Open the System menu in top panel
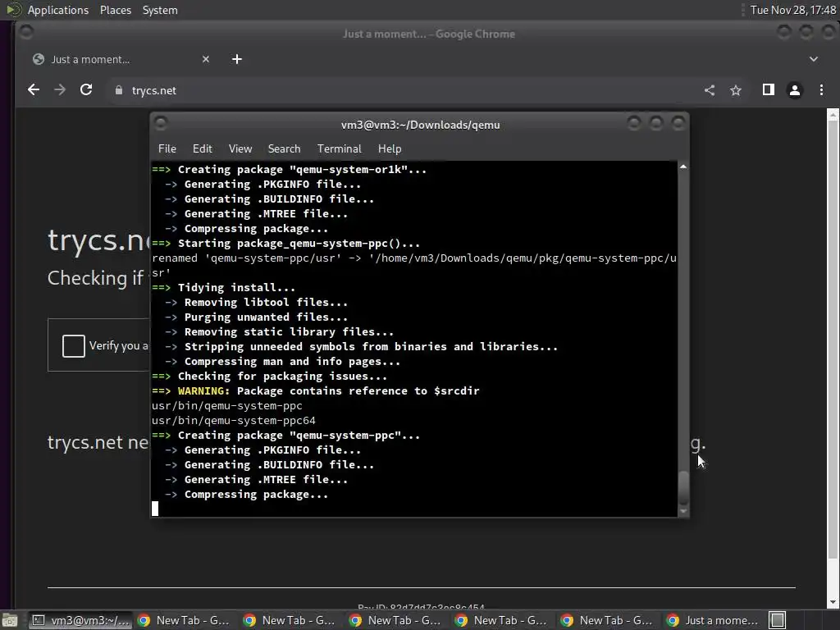Image resolution: width=840 pixels, height=630 pixels. [160, 10]
